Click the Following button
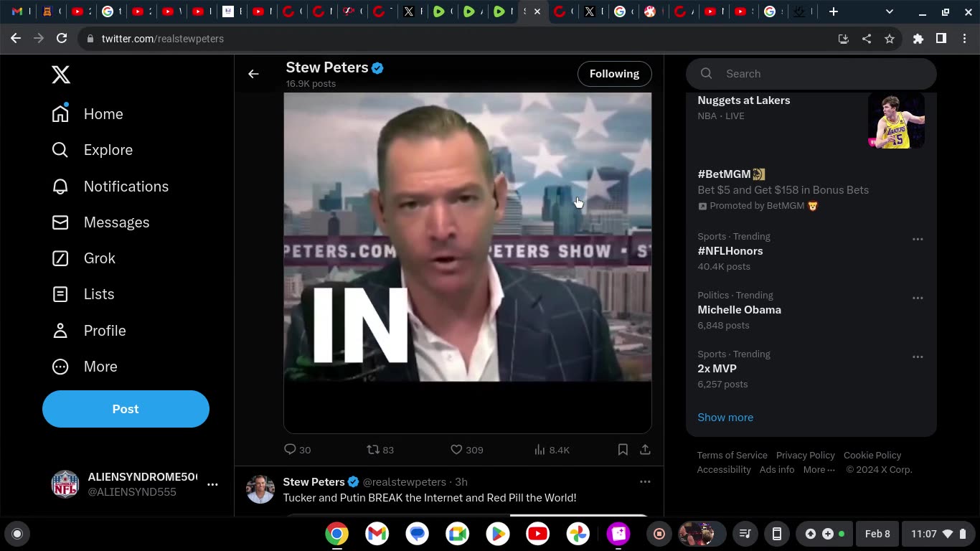980x551 pixels. coord(614,74)
